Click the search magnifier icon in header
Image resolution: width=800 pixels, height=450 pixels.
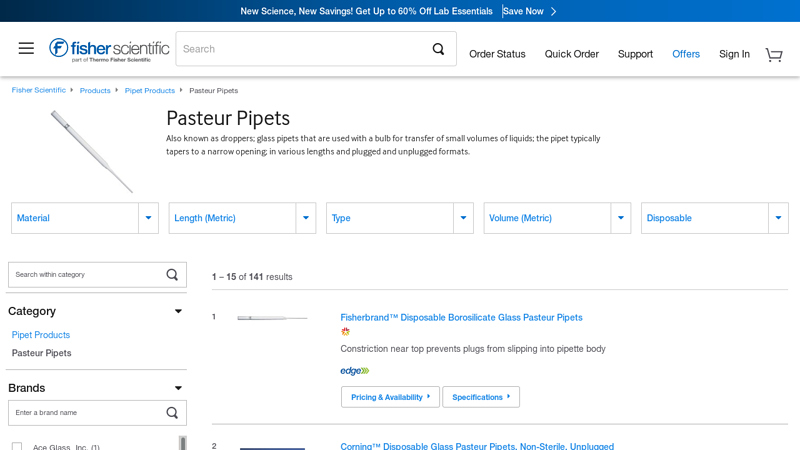pyautogui.click(x=438, y=49)
